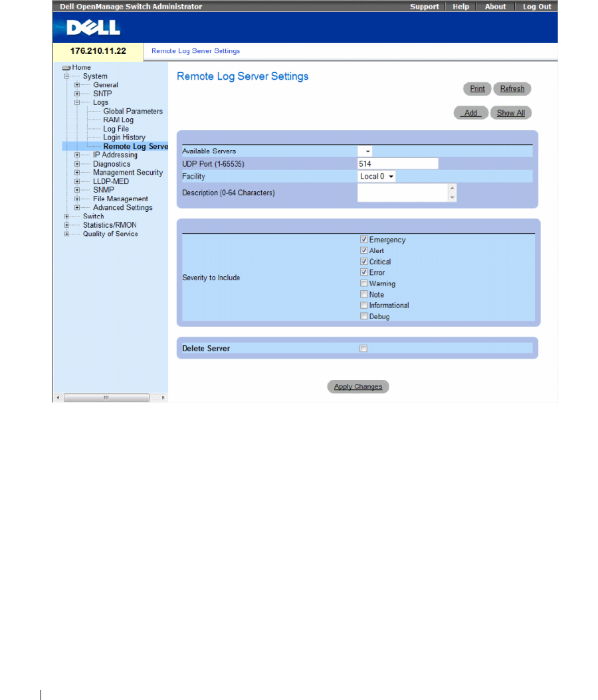Click the Apply Changes button
This screenshot has width=598, height=700.
point(358,387)
